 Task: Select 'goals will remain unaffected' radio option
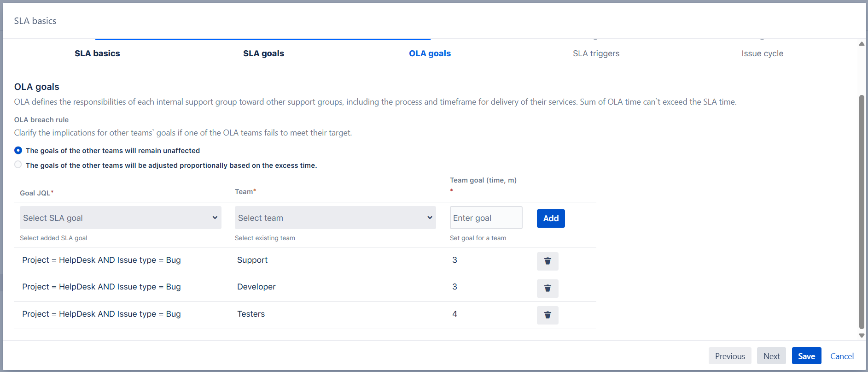tap(18, 150)
